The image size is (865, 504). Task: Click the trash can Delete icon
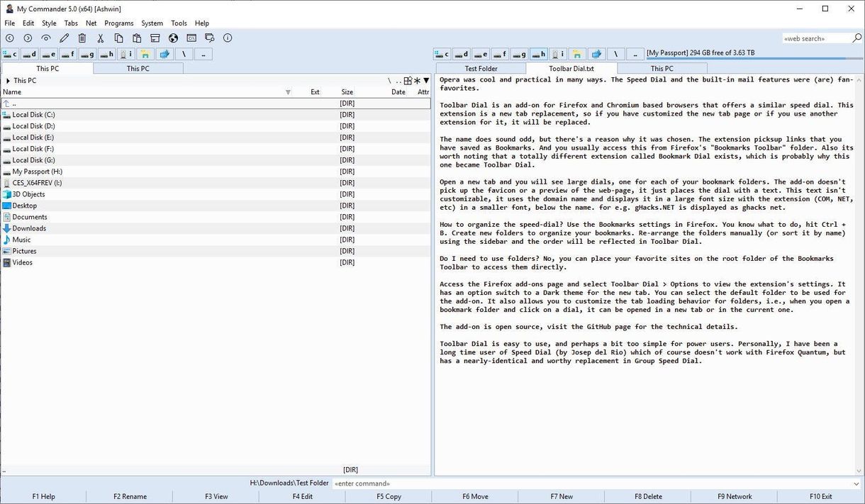tap(82, 38)
